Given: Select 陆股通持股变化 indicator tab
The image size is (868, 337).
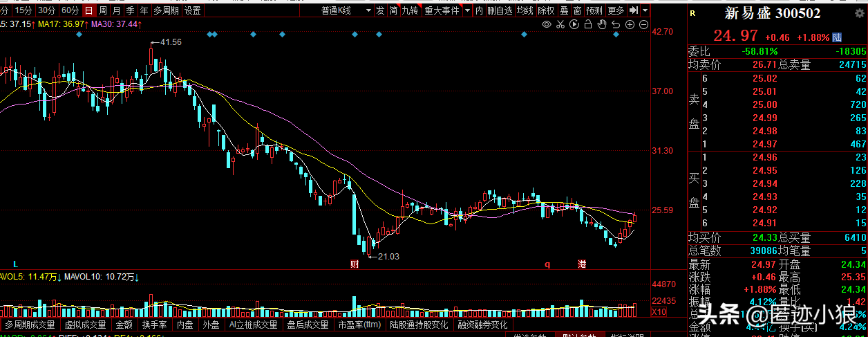Looking at the screenshot, I should click(419, 325).
